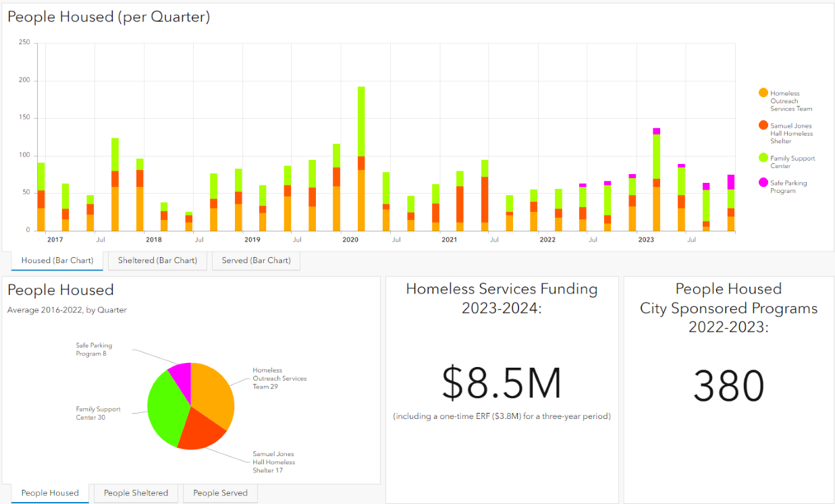The height and width of the screenshot is (504, 835).
Task: Click the 380 people housed indicator
Action: tap(728, 387)
